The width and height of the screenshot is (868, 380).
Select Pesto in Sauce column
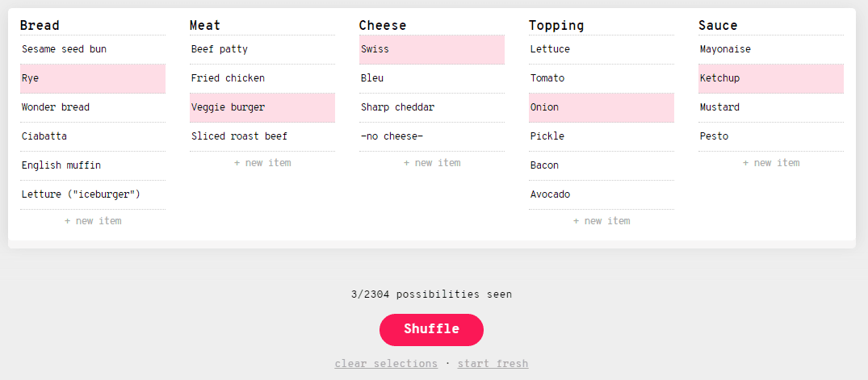point(771,136)
